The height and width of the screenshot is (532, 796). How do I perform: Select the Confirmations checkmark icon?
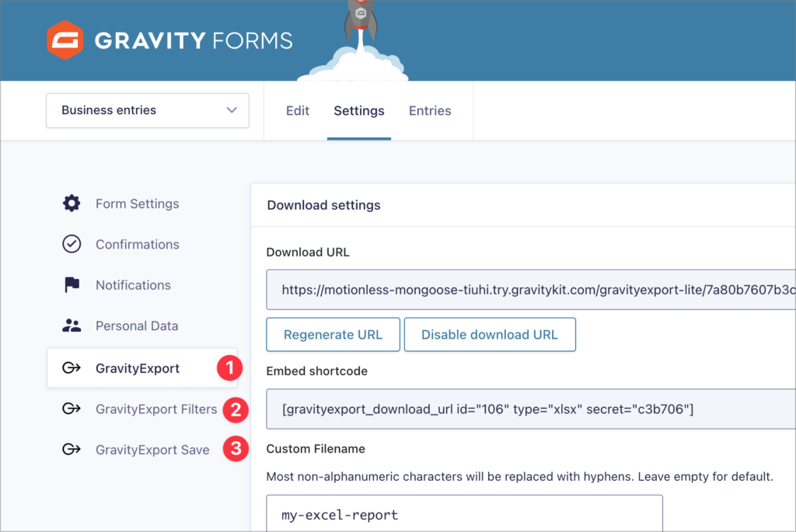[71, 244]
